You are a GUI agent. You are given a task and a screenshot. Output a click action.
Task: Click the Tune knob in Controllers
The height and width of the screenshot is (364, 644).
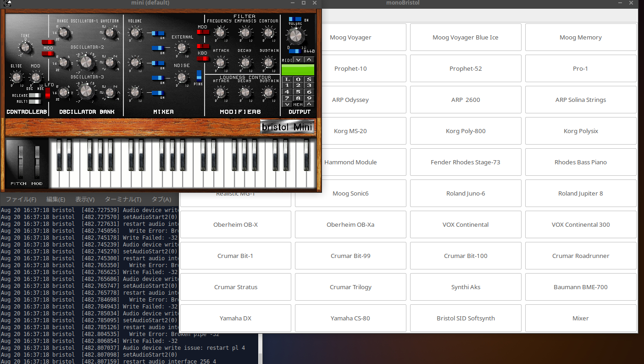click(x=25, y=46)
